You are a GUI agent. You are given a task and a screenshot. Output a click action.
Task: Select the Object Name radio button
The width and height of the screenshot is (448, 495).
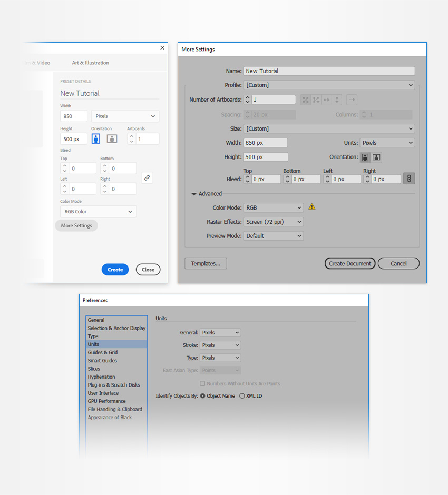pos(203,396)
